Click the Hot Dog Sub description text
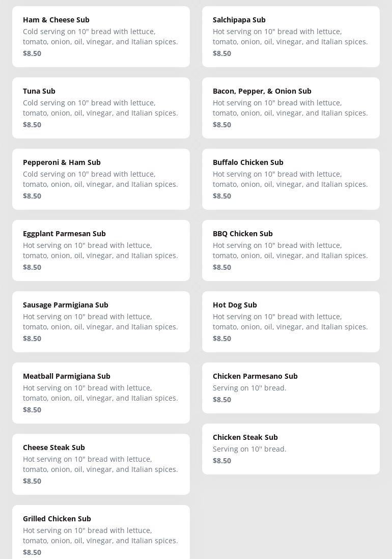Viewport: 392px width, 559px height. click(x=290, y=322)
